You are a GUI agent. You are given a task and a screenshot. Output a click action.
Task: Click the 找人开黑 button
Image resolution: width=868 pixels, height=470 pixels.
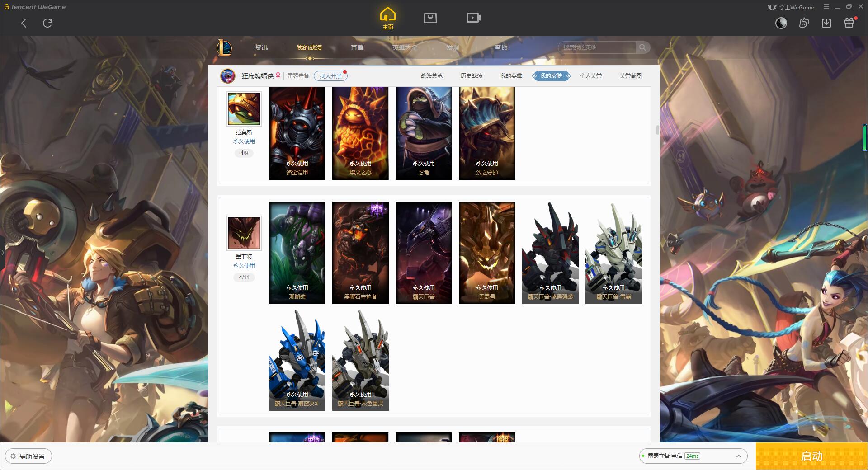330,76
